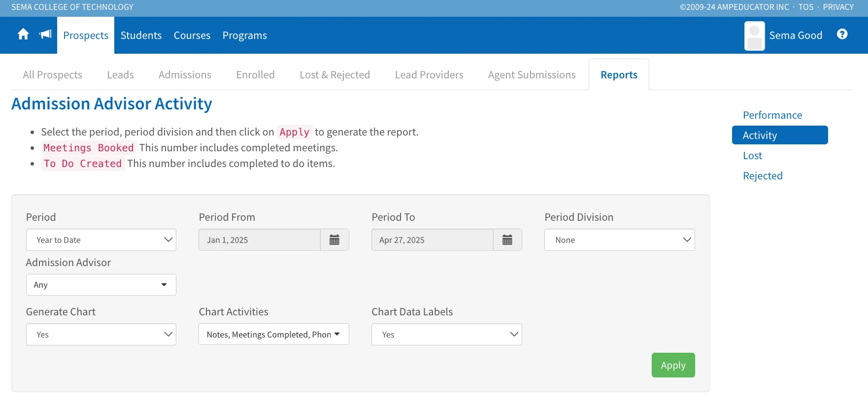Screen dimensions: 868x405
Task: Switch to the All Prospects tab
Action: point(53,75)
